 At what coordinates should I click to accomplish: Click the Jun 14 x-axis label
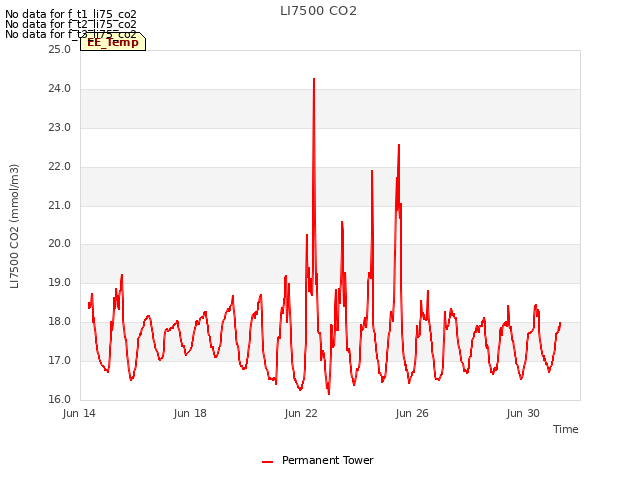[x=79, y=413]
